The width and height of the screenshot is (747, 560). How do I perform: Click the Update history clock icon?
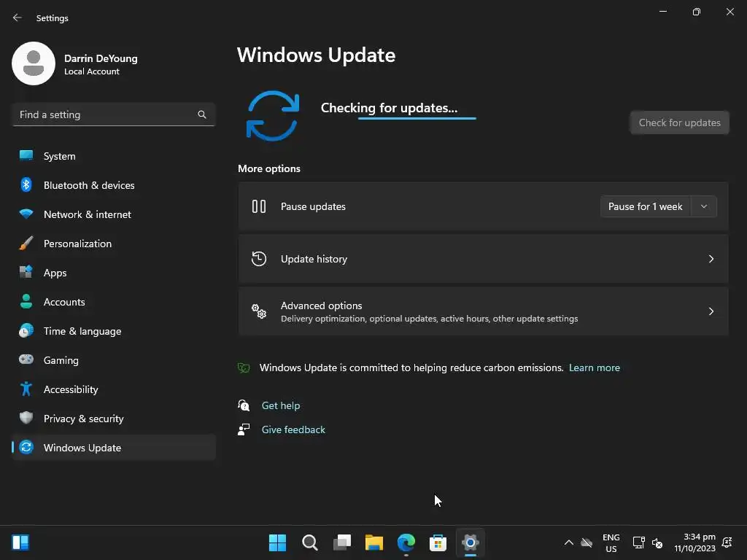point(259,259)
